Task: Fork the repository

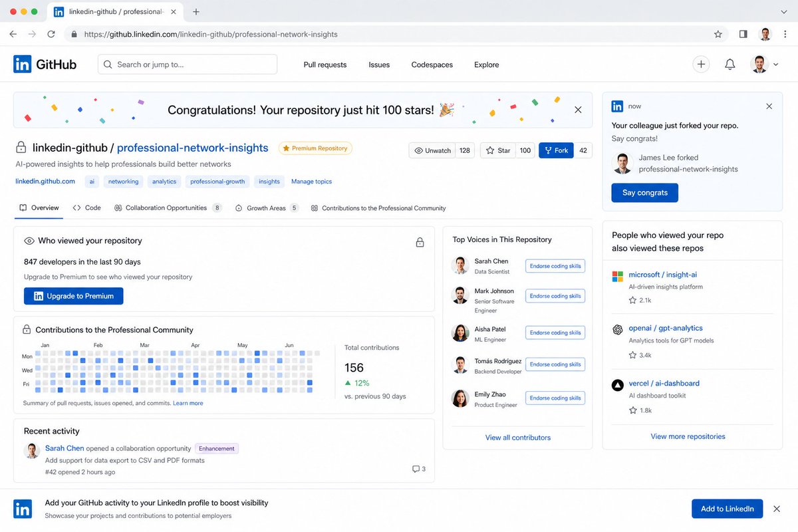Action: pos(556,150)
